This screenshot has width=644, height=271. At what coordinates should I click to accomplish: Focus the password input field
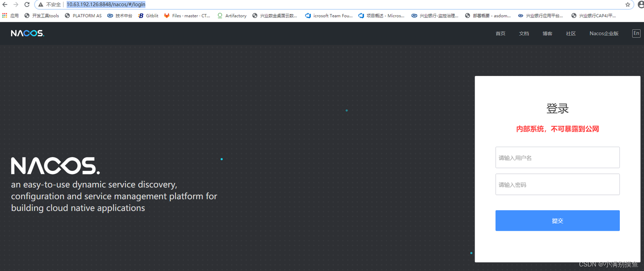tap(557, 184)
